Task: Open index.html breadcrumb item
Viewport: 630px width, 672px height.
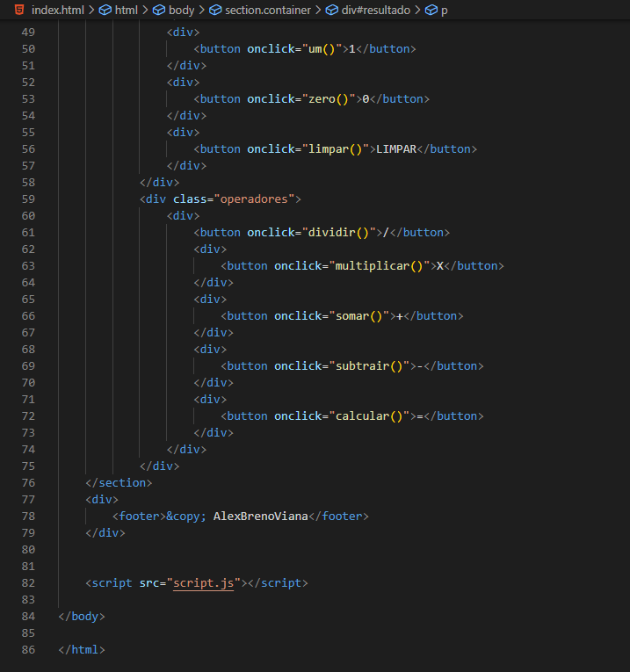Action: coord(57,10)
